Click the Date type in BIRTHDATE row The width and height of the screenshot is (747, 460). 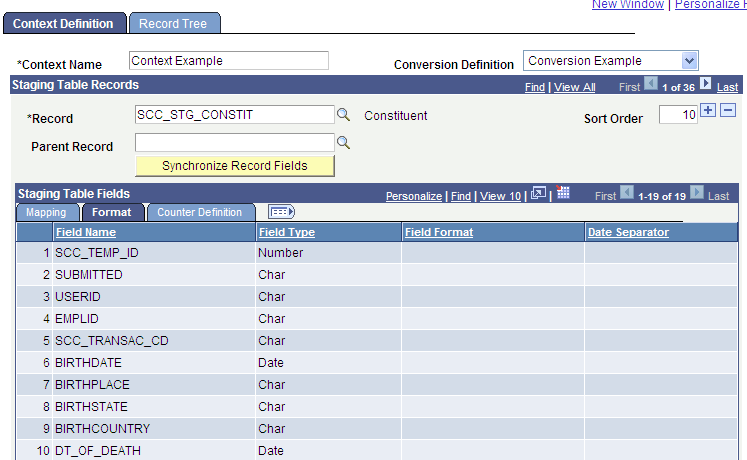[x=271, y=363]
